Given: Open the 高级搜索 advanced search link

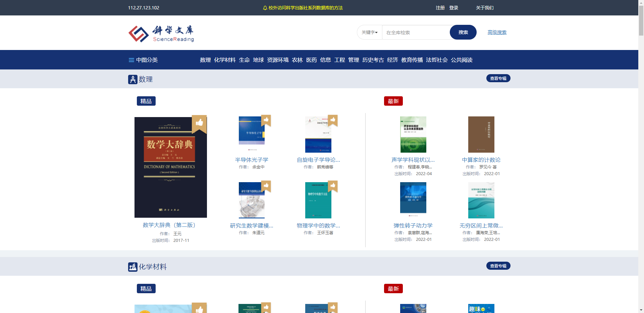Looking at the screenshot, I should (497, 32).
